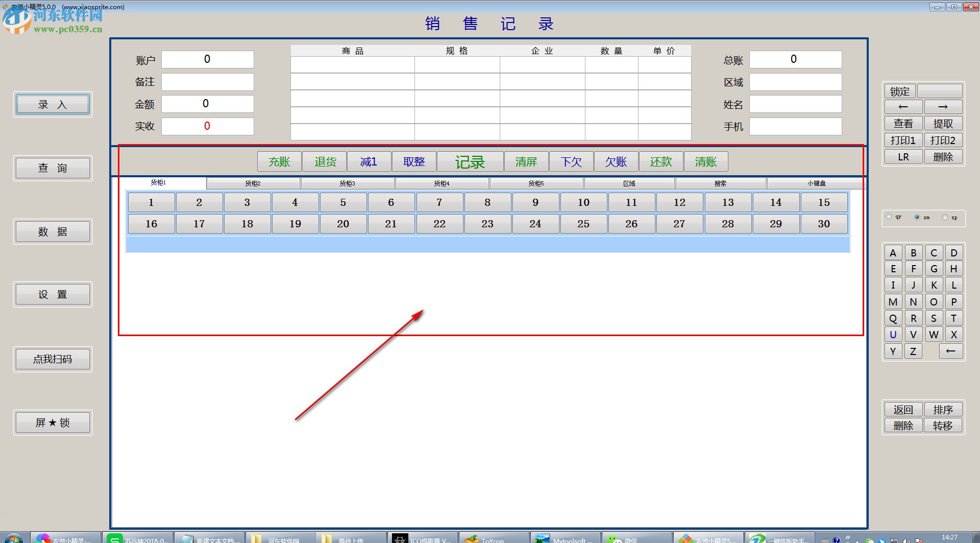Click the 区域 input field on right
Image resolution: width=980 pixels, height=543 pixels.
[795, 82]
